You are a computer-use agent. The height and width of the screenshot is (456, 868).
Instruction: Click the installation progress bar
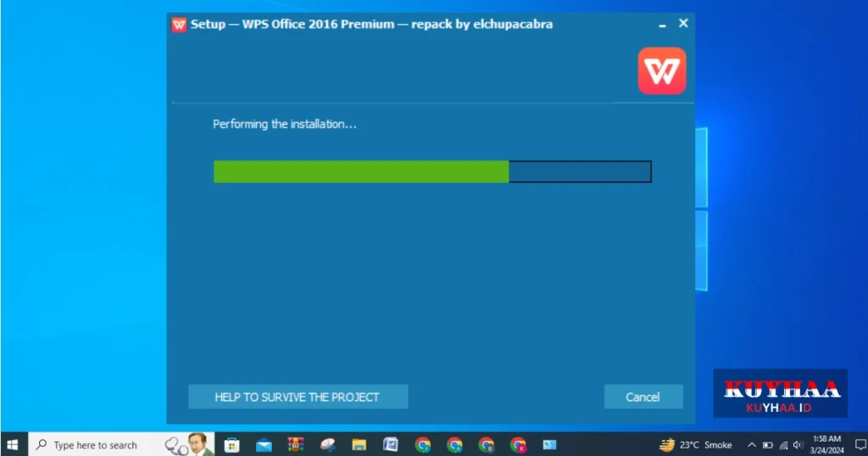pyautogui.click(x=432, y=171)
